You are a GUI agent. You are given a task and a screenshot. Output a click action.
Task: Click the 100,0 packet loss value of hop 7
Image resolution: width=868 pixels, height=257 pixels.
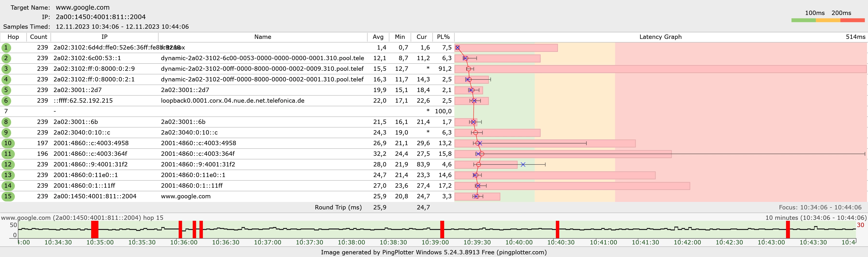tap(443, 111)
